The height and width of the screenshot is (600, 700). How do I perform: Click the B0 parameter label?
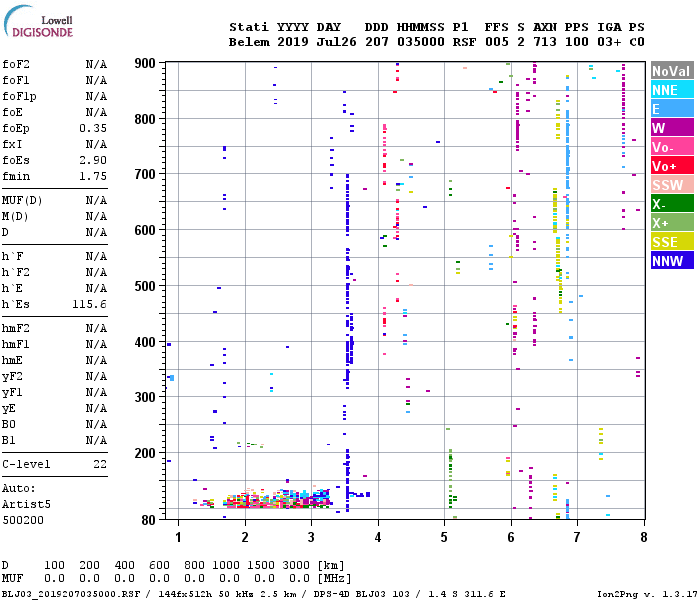click(9, 425)
